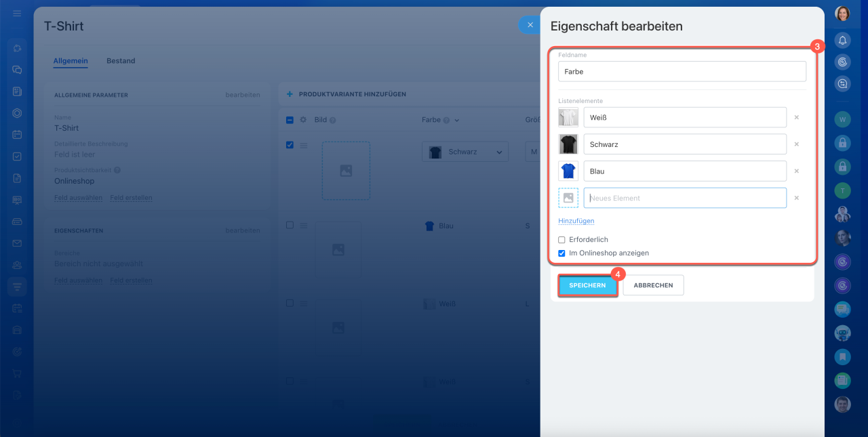Click the black T-shirt thumbnail for Schwarz
The height and width of the screenshot is (437, 868).
click(x=568, y=144)
